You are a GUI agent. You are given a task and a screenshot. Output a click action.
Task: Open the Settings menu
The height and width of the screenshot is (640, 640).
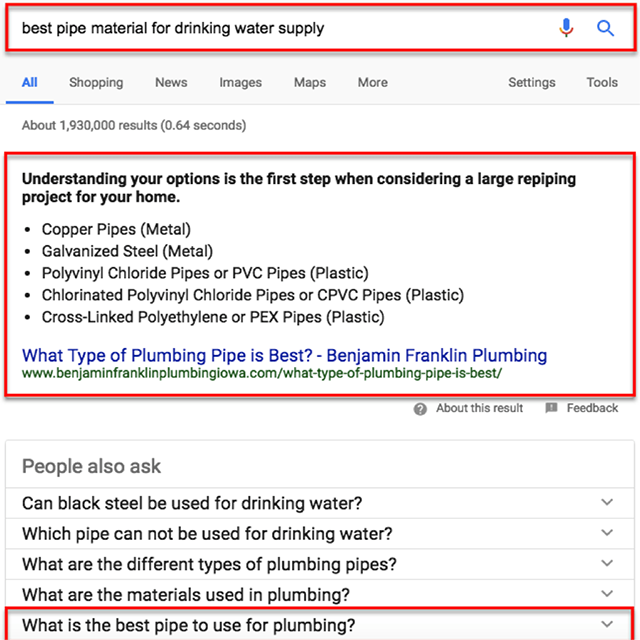click(x=532, y=82)
